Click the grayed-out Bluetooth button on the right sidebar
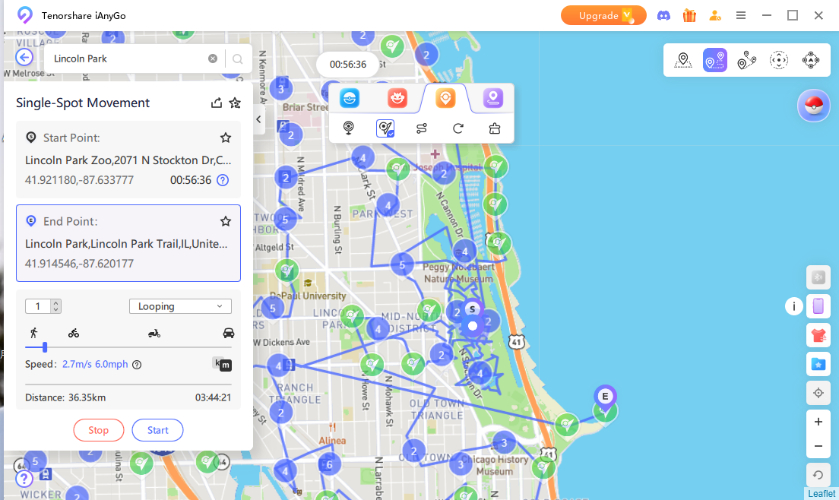Image resolution: width=839 pixels, height=500 pixels. pyautogui.click(x=818, y=277)
